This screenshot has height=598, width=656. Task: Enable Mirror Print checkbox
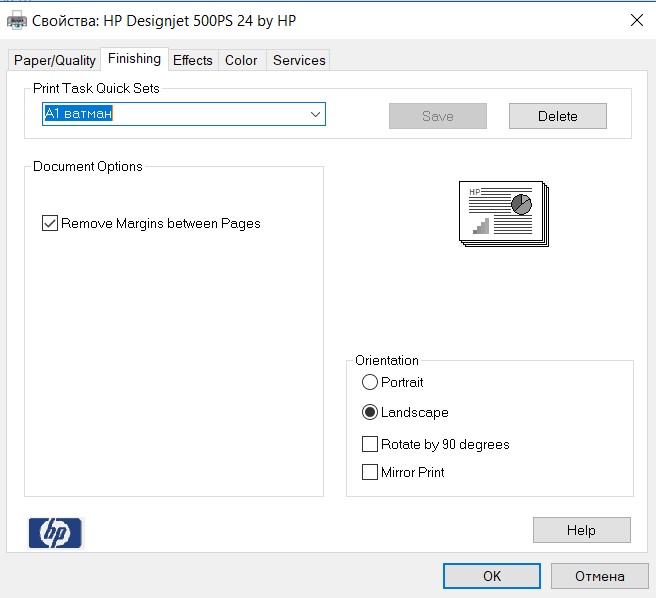(370, 472)
